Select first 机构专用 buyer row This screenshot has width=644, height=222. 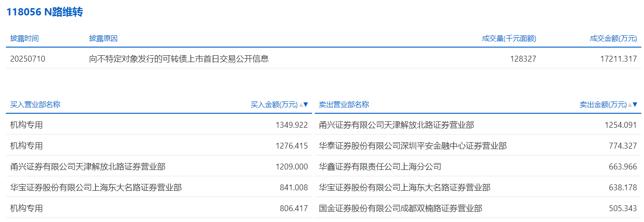[26, 125]
